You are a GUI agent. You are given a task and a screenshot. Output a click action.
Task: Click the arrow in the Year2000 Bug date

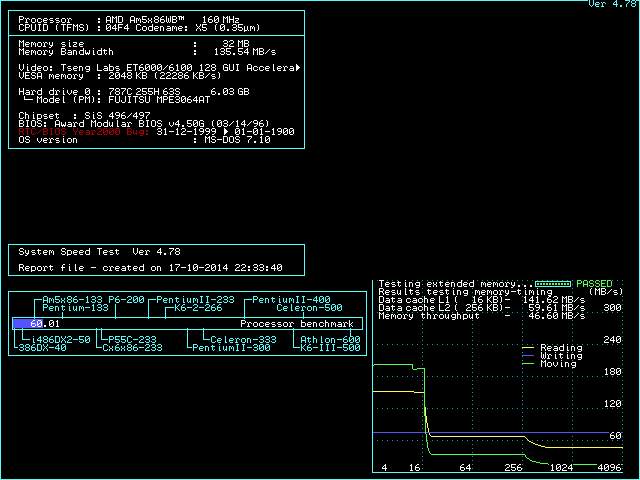point(226,131)
